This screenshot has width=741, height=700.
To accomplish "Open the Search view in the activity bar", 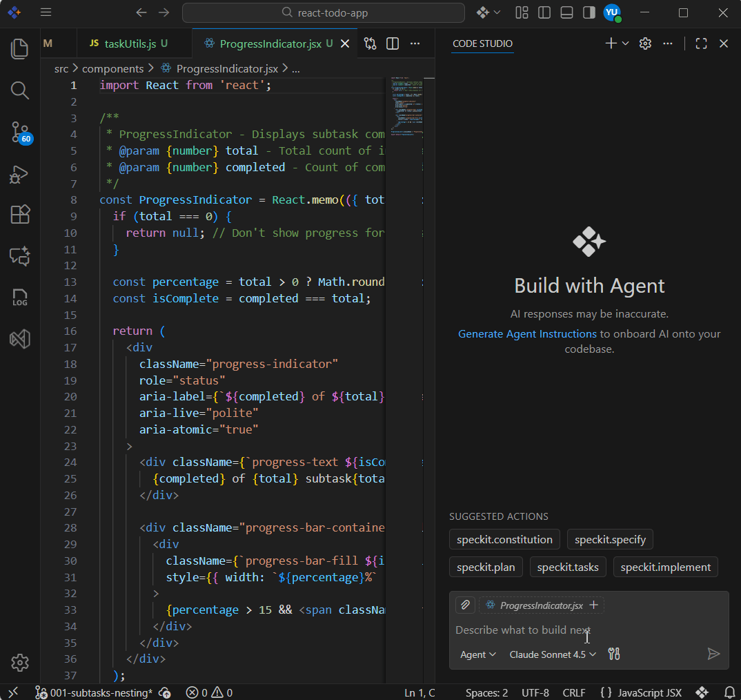I will [19, 90].
